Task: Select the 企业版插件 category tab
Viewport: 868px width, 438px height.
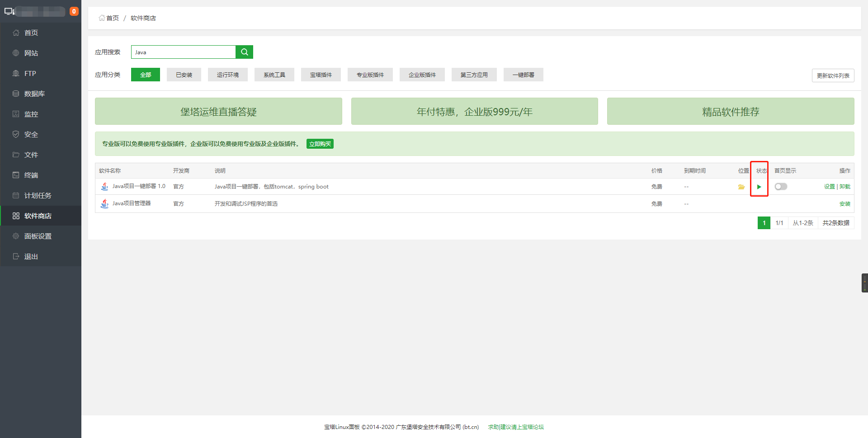Action: tap(422, 75)
